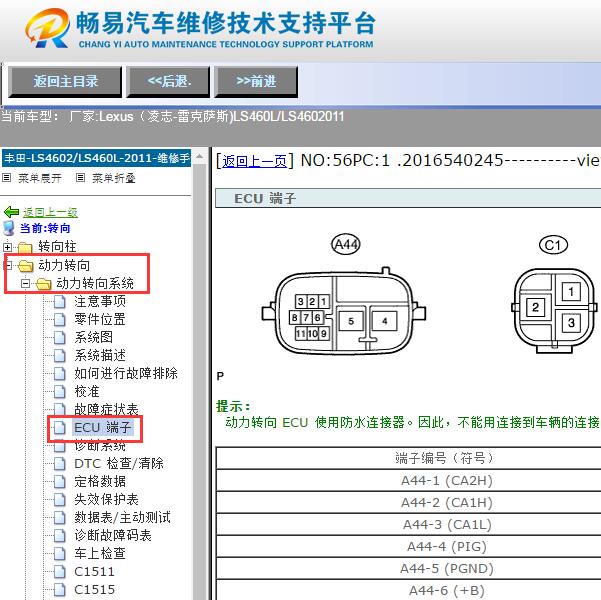Click the A44-1 (CA2H) table cell

pos(409,480)
